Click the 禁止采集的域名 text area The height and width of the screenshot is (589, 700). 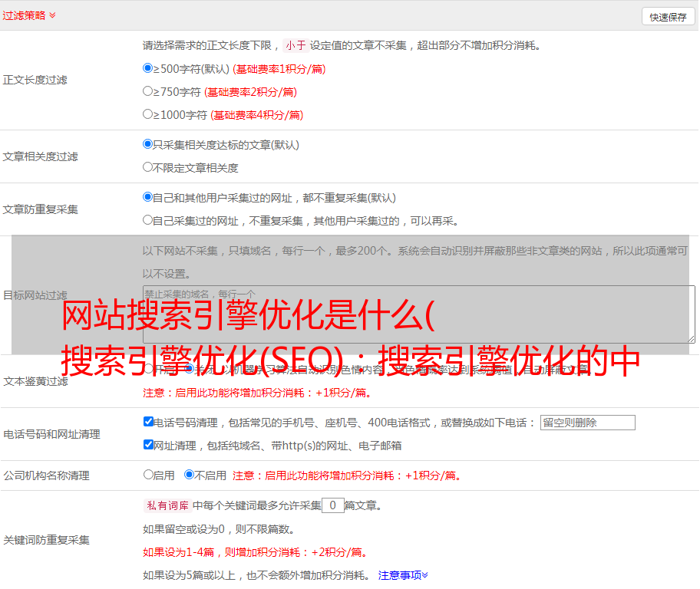[x=418, y=314]
